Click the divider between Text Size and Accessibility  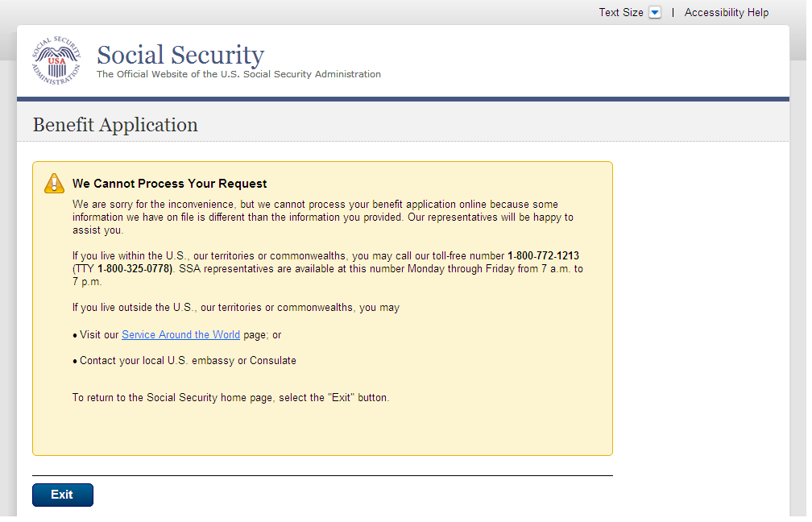(x=673, y=13)
